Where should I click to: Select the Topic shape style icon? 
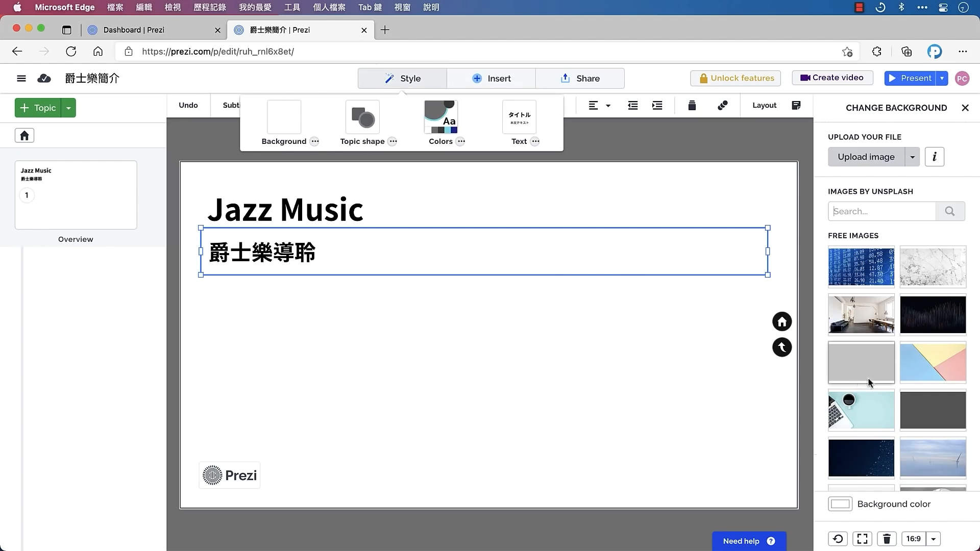pyautogui.click(x=362, y=117)
